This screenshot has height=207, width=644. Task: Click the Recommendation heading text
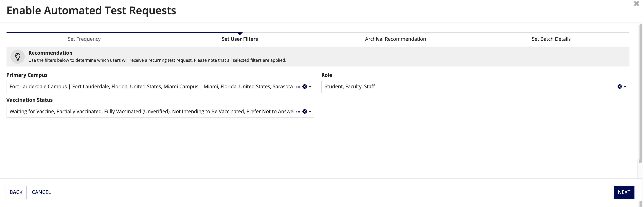pos(50,53)
